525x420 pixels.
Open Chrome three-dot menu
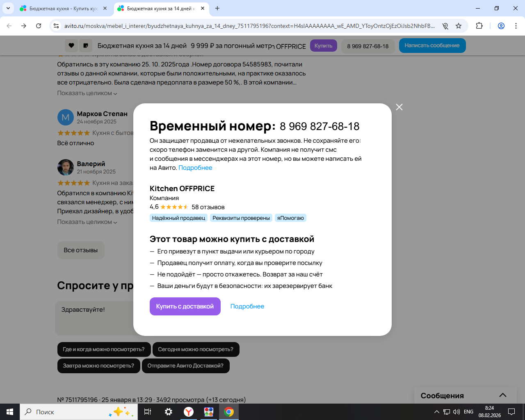[x=516, y=26]
